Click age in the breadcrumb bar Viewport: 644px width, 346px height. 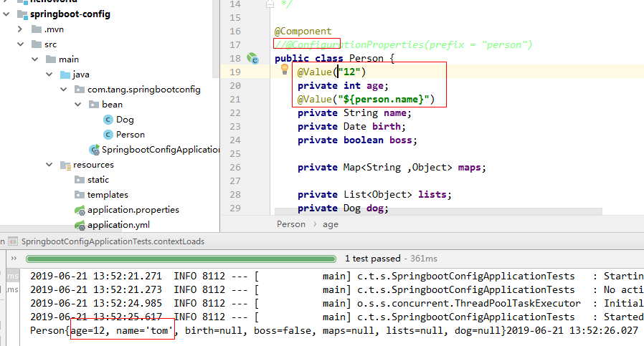tap(330, 224)
